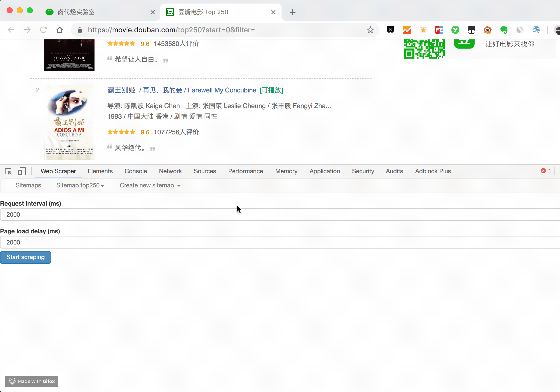
Task: Go to the Sitemaps list
Action: point(28,185)
